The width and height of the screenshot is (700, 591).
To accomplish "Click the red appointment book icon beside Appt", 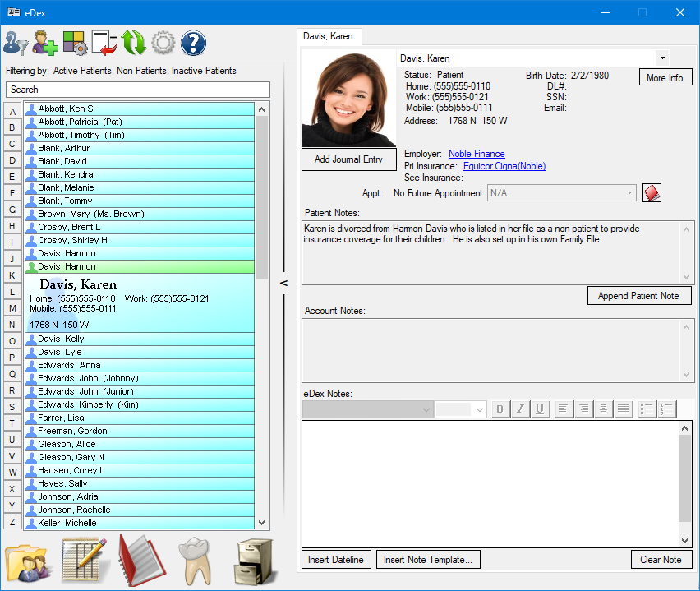I will tap(652, 193).
